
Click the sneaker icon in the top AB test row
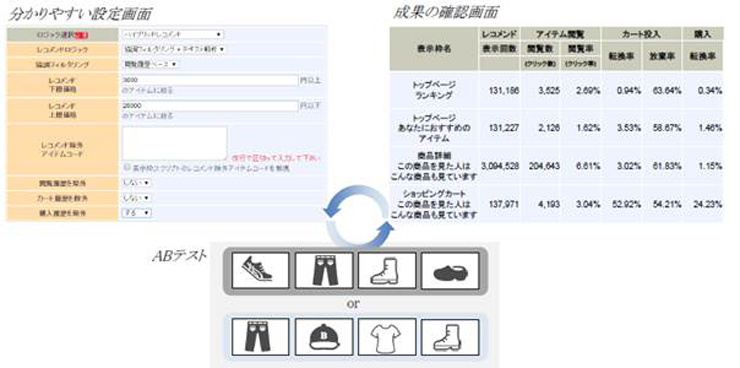[x=260, y=270]
